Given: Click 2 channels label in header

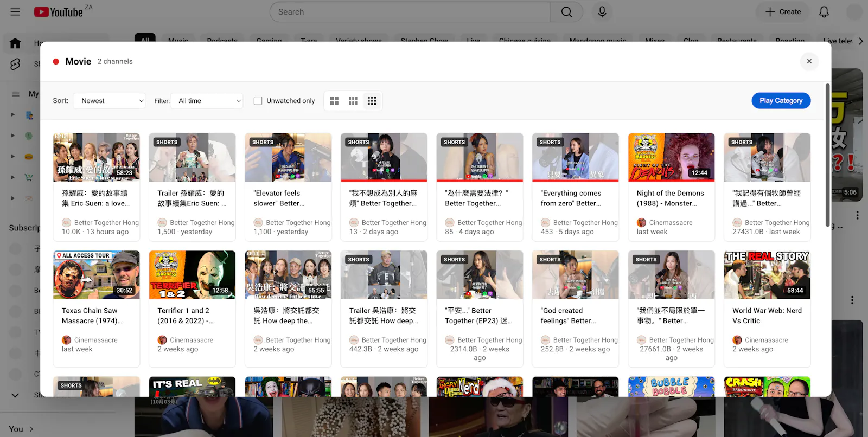Looking at the screenshot, I should 115,62.
